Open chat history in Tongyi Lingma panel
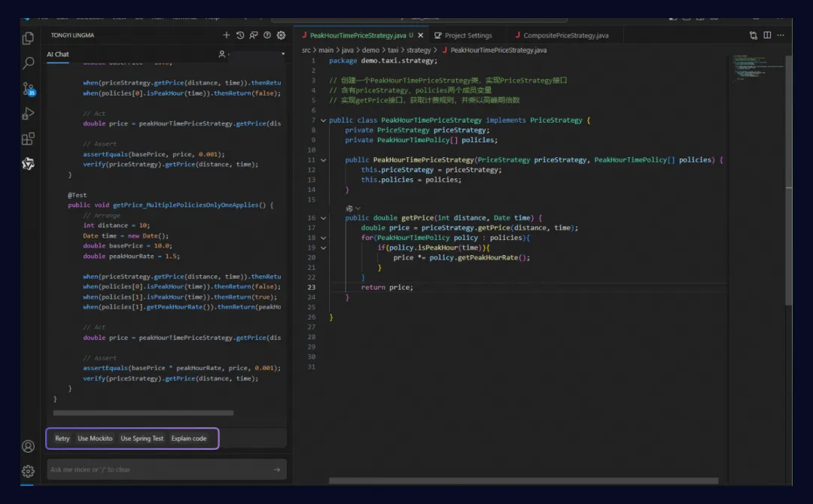This screenshot has width=813, height=504. pyautogui.click(x=240, y=35)
